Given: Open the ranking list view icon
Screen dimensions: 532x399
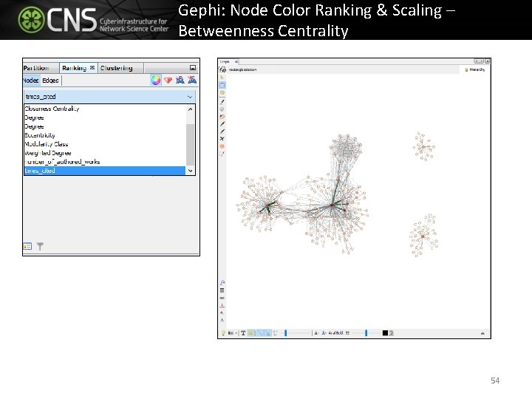Looking at the screenshot, I should point(27,246).
